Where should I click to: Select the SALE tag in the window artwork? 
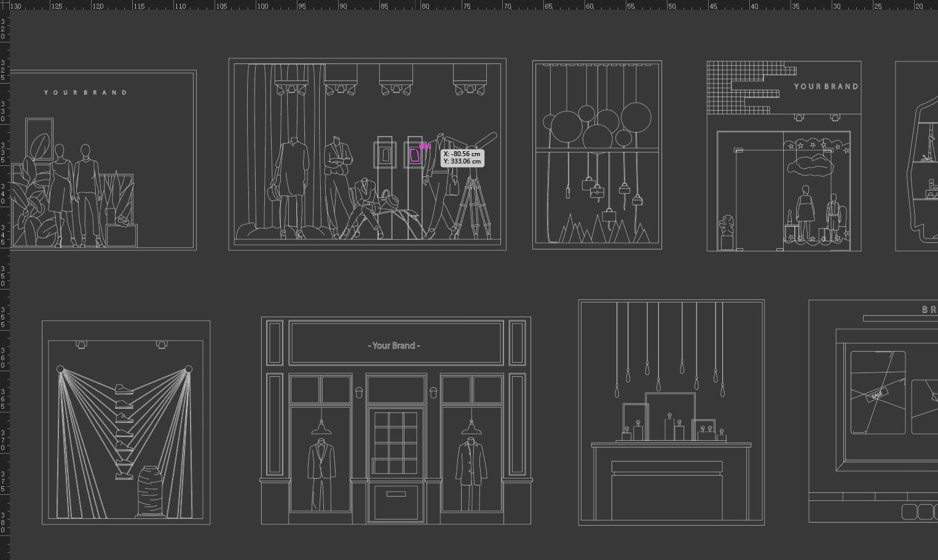point(877,394)
